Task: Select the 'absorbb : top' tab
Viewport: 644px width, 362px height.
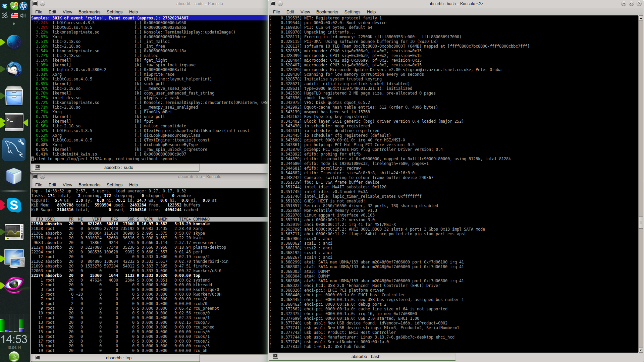Action: coord(118,358)
